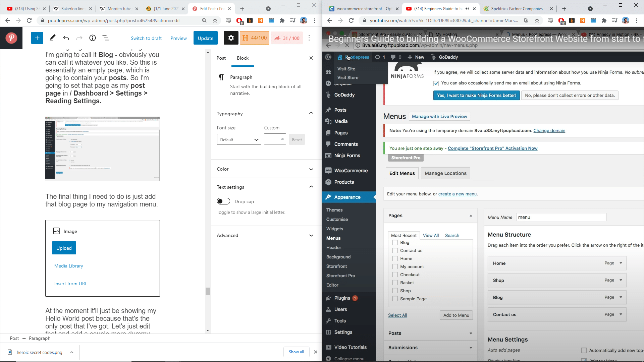The width and height of the screenshot is (644, 362).
Task: Close the block settings sidebar
Action: point(311,58)
